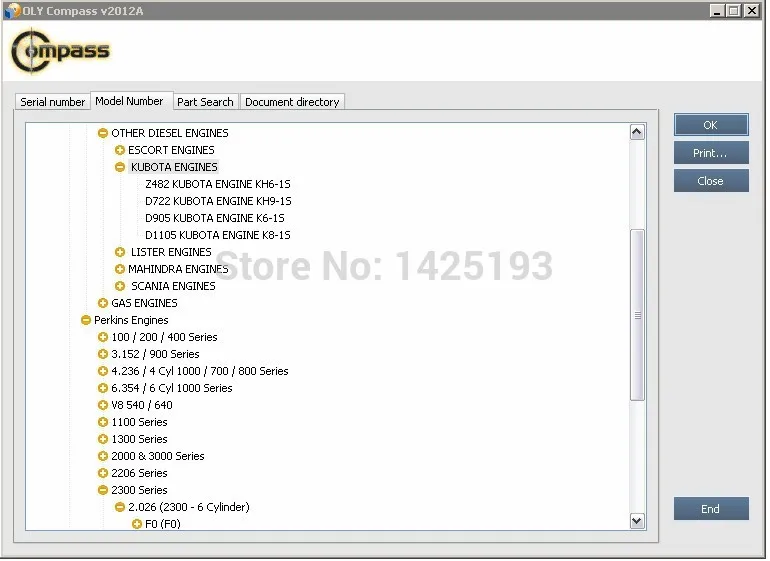Image resolution: width=770 pixels, height=561 pixels.
Task: Expand 4.236 / 4 Cyl 1000 Series node
Action: click(x=103, y=371)
